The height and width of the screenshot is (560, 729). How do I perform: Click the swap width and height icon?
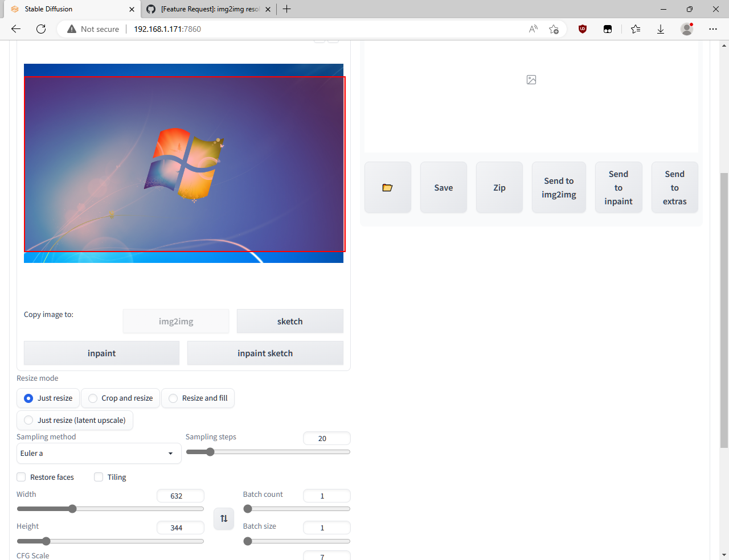coord(223,518)
